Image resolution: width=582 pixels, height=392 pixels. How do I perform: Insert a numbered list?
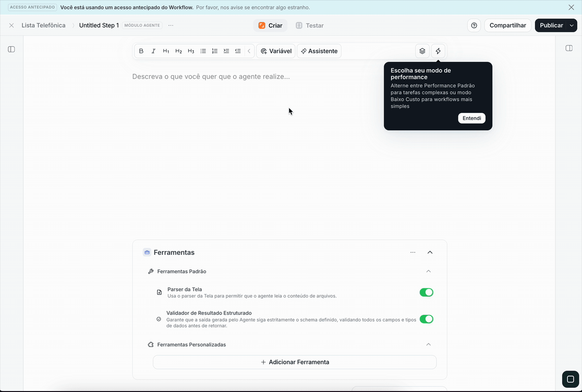coord(215,51)
